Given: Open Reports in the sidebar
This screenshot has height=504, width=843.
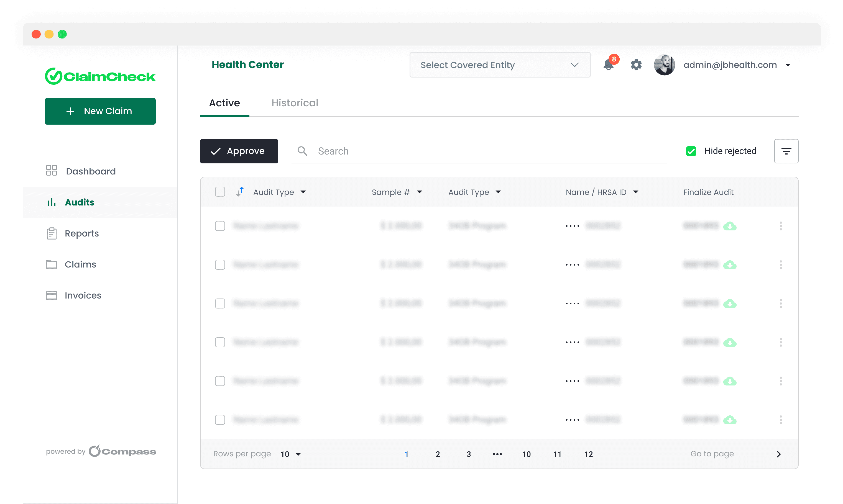Looking at the screenshot, I should coord(81,234).
